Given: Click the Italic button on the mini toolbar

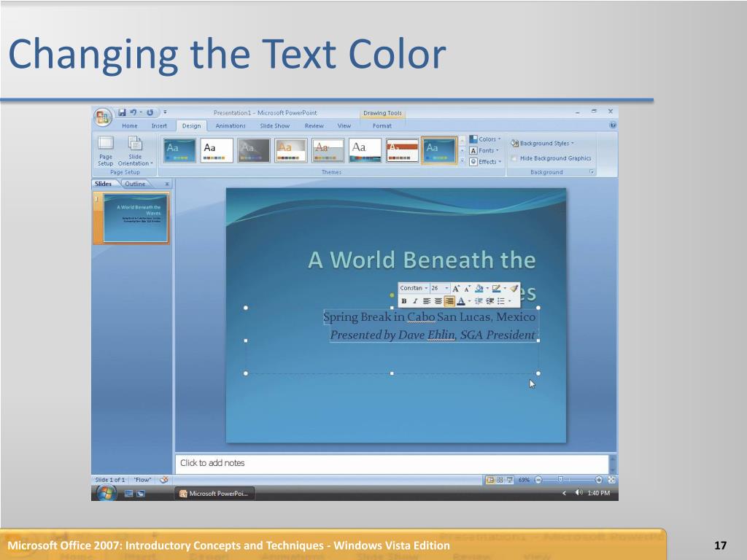Looking at the screenshot, I should pos(415,301).
